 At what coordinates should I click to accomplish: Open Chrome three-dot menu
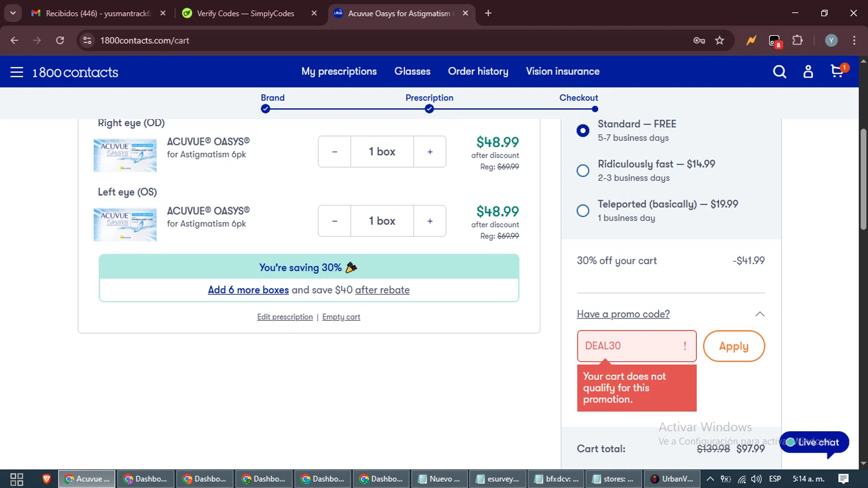854,40
